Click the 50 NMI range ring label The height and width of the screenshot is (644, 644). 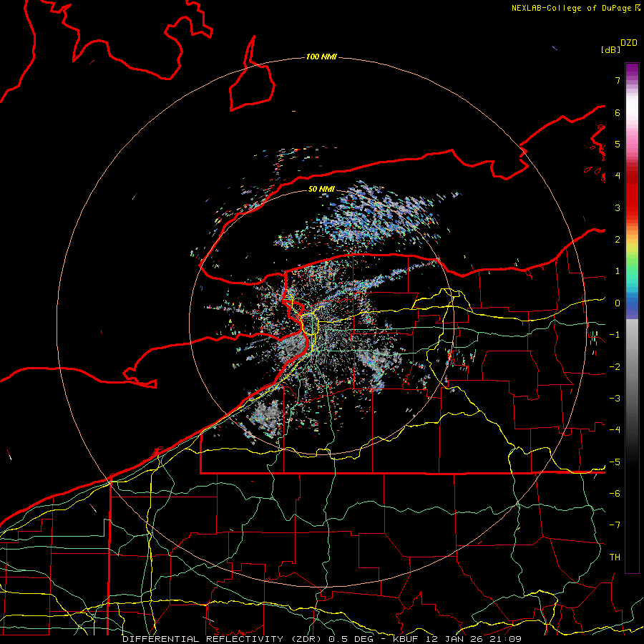321,189
